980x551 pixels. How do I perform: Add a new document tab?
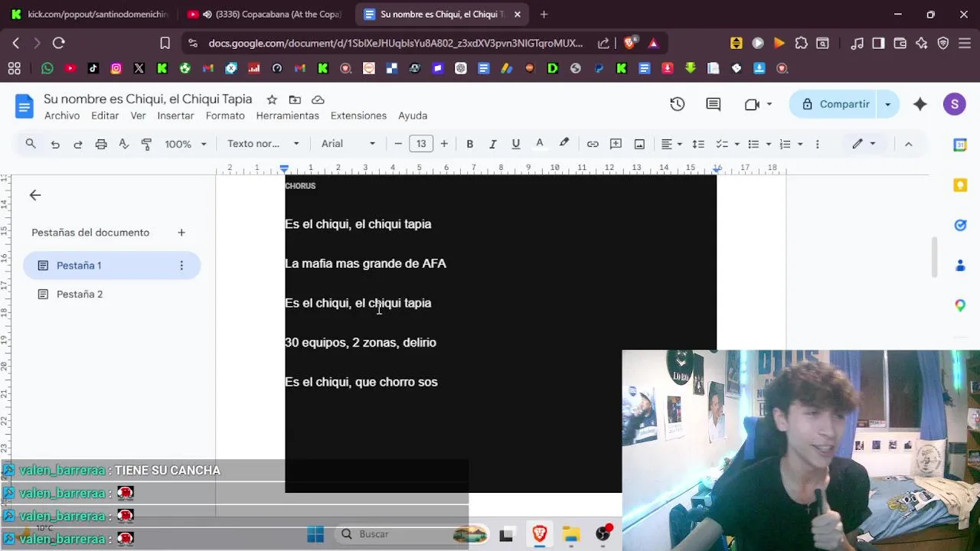point(181,233)
